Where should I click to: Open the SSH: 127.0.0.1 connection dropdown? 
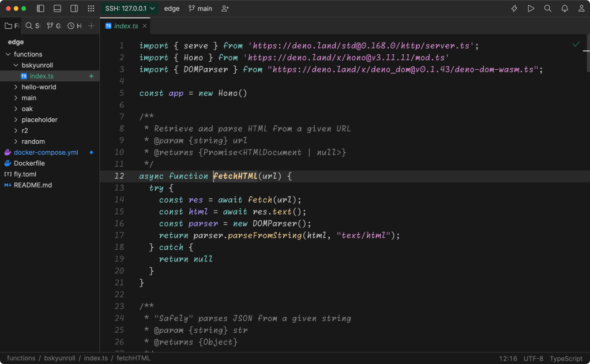130,9
